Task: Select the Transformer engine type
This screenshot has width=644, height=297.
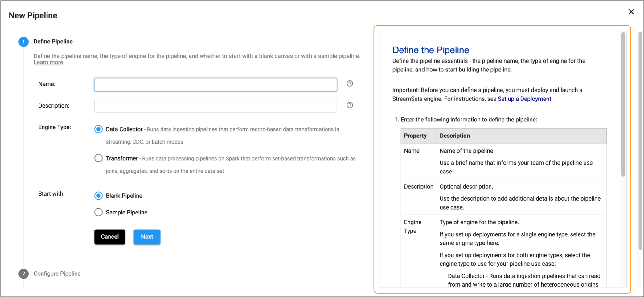Action: point(98,158)
